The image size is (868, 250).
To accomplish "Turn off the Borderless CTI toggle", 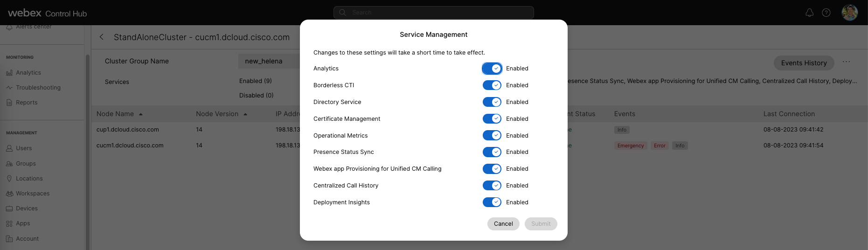I will (492, 85).
